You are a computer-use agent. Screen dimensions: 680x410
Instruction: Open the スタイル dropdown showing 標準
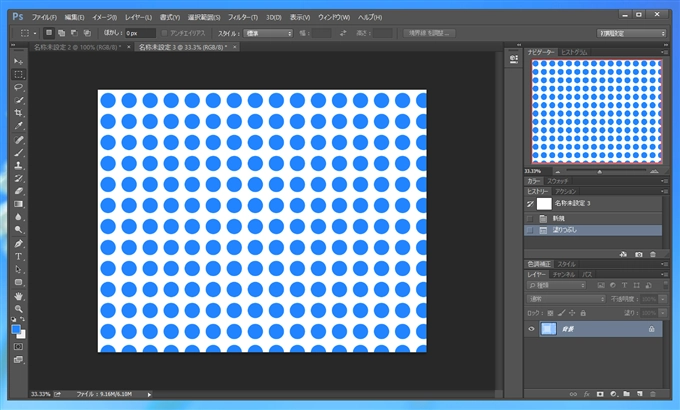pos(268,33)
